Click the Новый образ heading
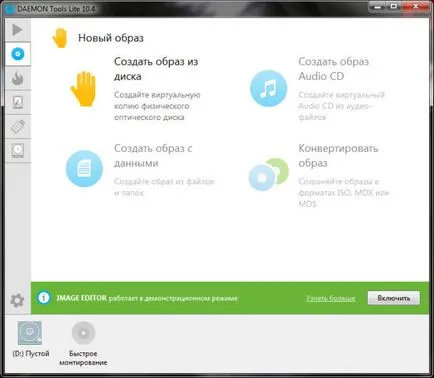434x378 pixels. pos(111,38)
